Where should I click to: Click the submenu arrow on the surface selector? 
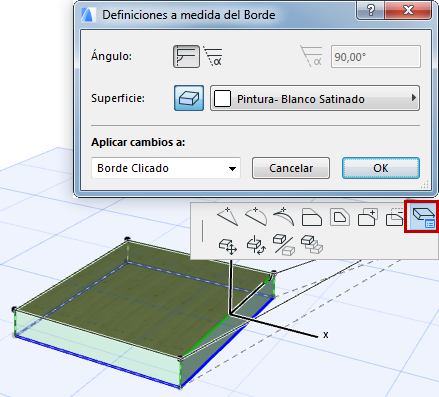tap(414, 98)
